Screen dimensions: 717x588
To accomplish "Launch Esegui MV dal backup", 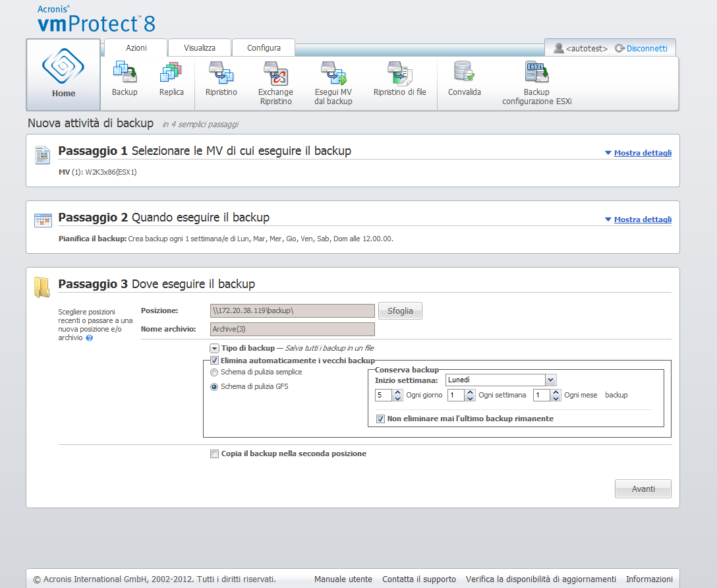I will click(x=333, y=73).
